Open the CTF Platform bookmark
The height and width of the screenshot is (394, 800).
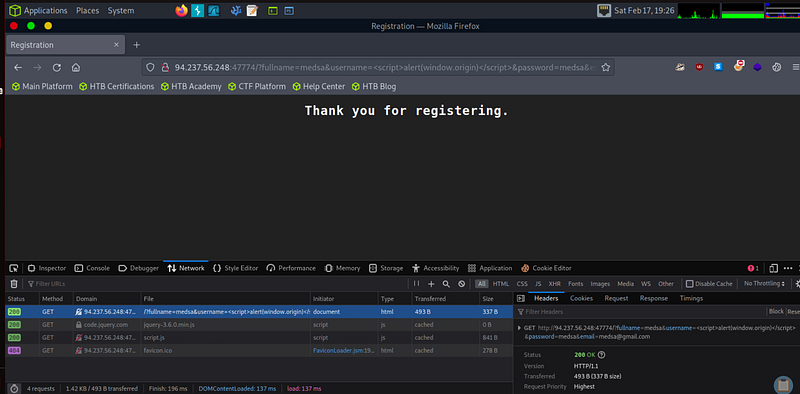257,87
